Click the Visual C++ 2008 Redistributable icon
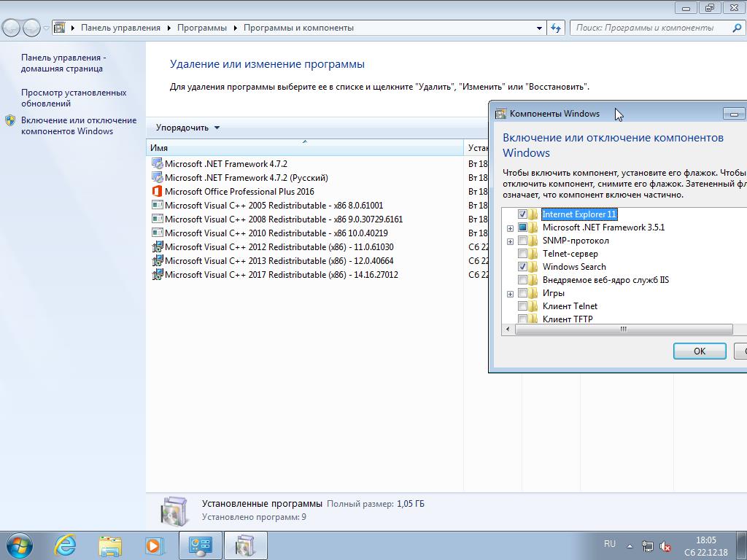This screenshot has width=747, height=560. [157, 219]
